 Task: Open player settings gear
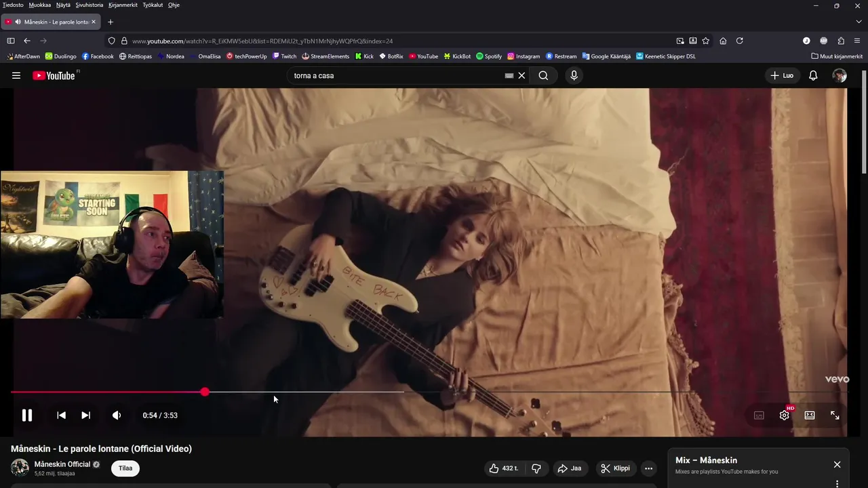pyautogui.click(x=785, y=415)
